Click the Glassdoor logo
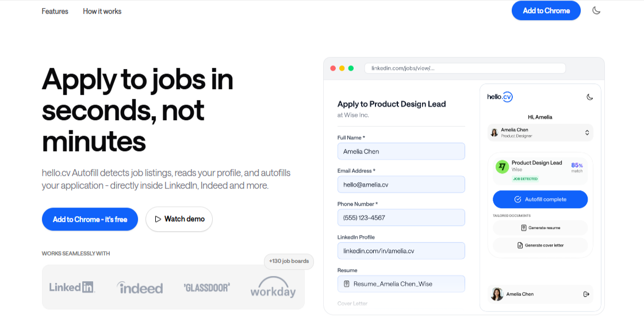 click(x=207, y=287)
